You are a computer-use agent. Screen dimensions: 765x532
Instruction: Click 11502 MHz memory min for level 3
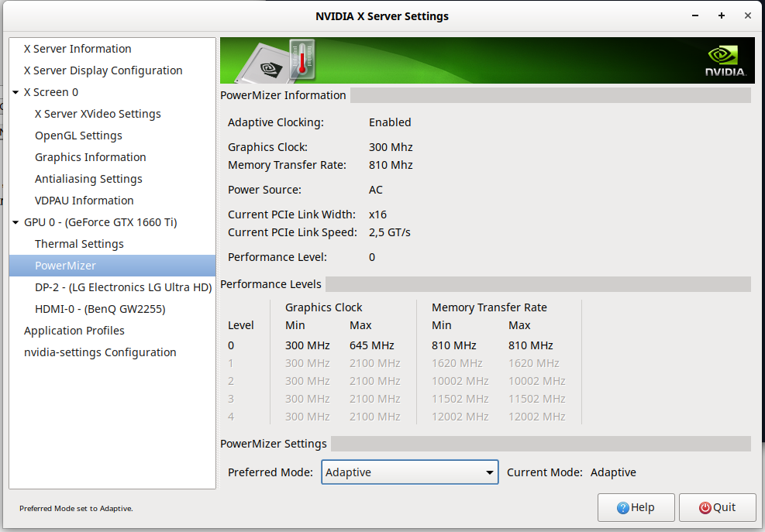pyautogui.click(x=460, y=399)
